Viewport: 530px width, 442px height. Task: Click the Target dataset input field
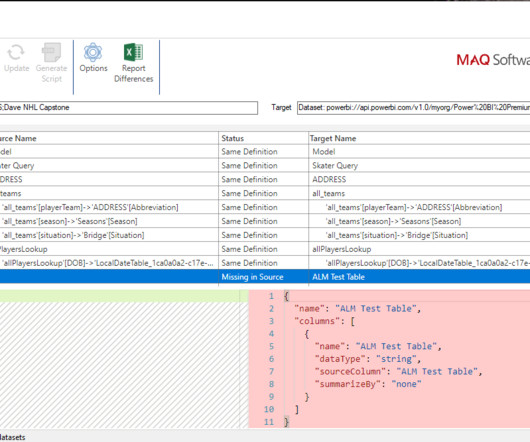click(x=413, y=108)
